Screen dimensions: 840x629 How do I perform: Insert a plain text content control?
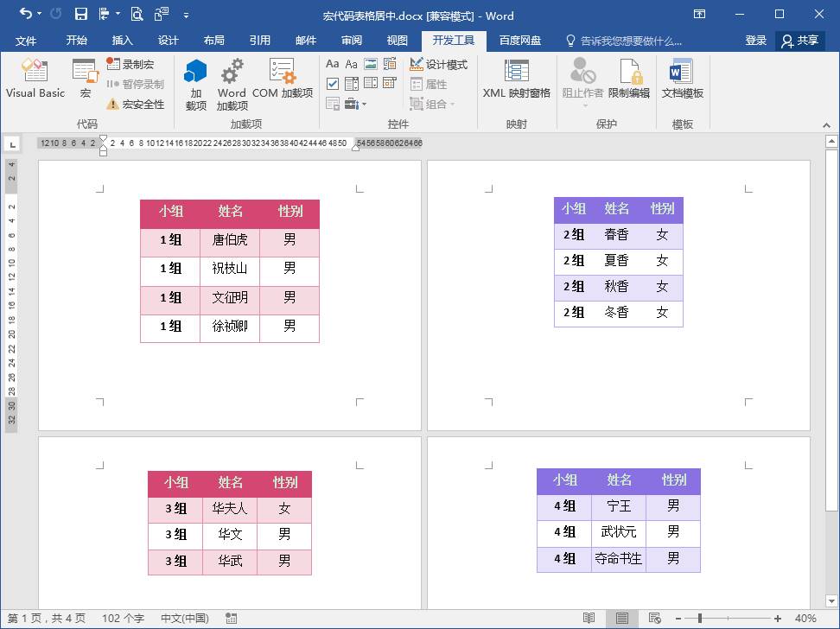[x=352, y=64]
